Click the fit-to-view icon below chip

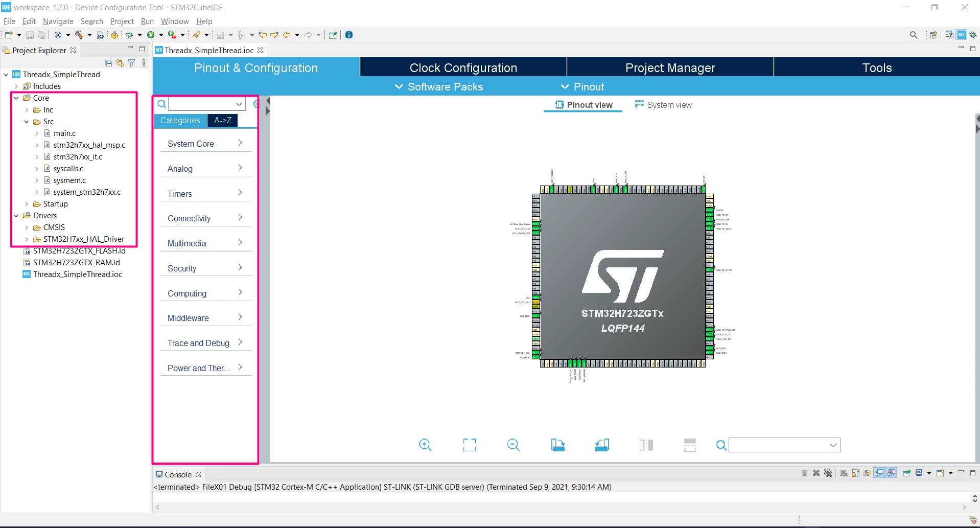coord(470,445)
